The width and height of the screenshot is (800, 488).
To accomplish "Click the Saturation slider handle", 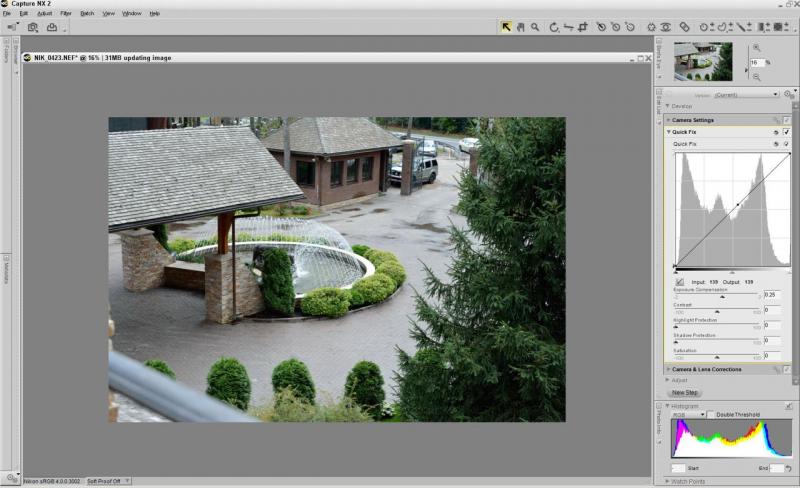I will tap(717, 357).
